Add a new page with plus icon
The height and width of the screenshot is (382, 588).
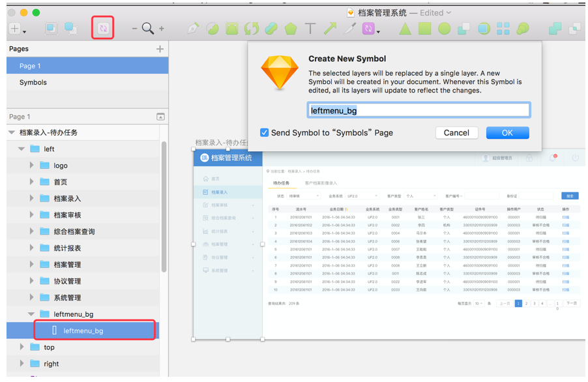point(160,49)
